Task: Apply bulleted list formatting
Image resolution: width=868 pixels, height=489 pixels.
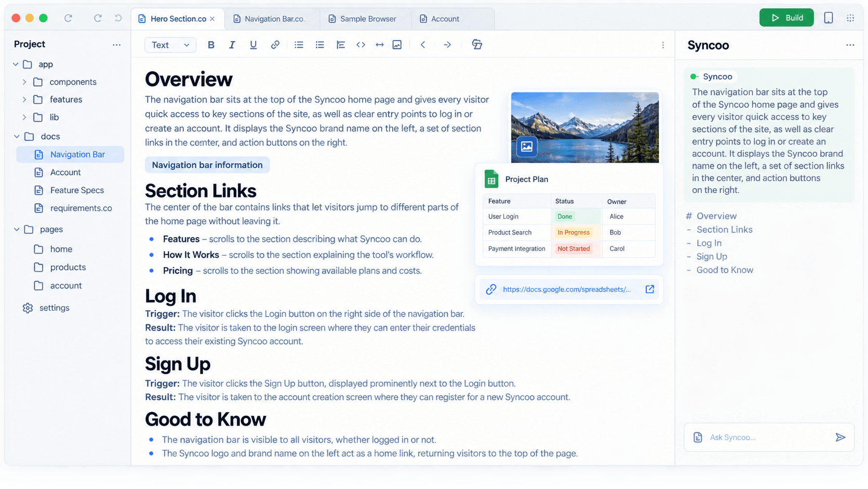Action: tap(299, 45)
